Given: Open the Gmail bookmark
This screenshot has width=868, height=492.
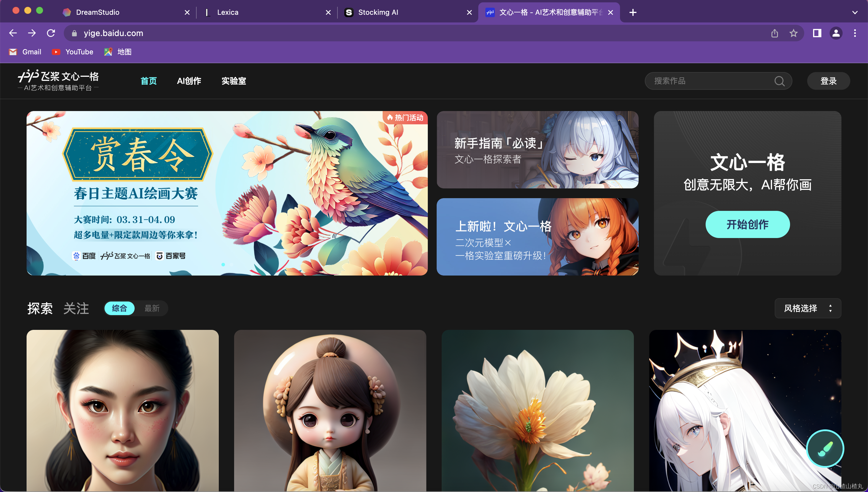Looking at the screenshot, I should coord(25,52).
